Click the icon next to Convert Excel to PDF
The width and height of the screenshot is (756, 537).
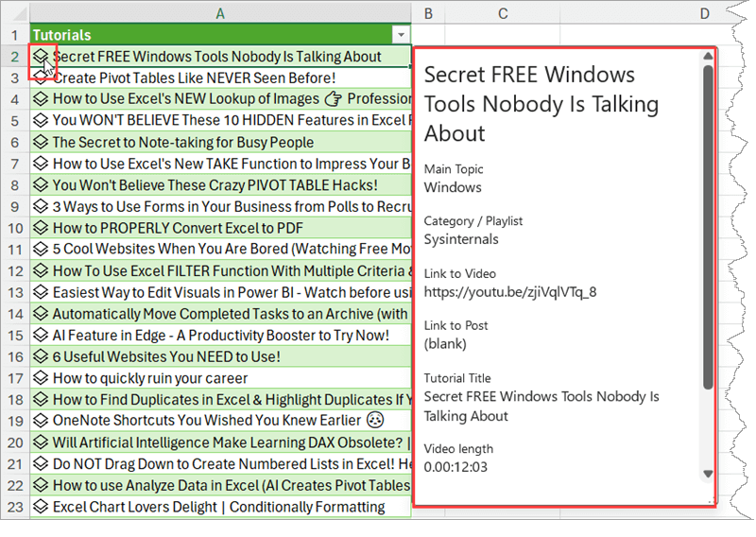click(x=41, y=228)
